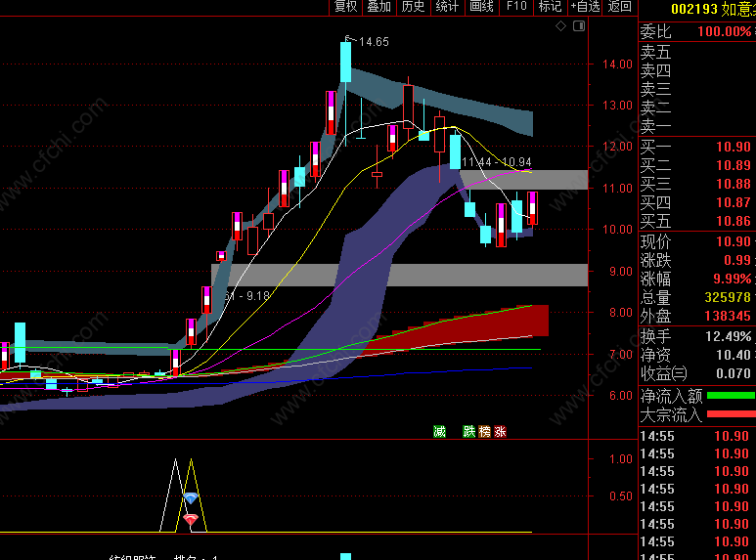The width and height of the screenshot is (756, 560).
Task: Click the red 大宗流入 bar
Action: coord(731,414)
